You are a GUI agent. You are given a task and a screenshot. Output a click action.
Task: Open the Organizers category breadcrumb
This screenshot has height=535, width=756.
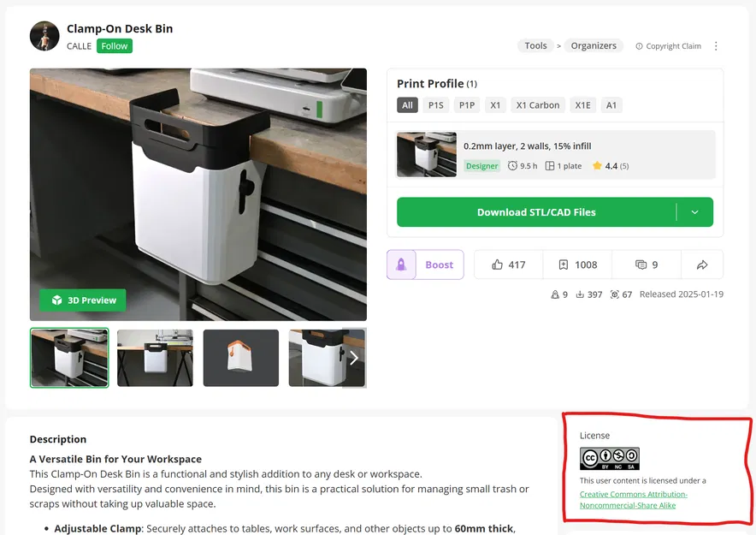click(594, 45)
